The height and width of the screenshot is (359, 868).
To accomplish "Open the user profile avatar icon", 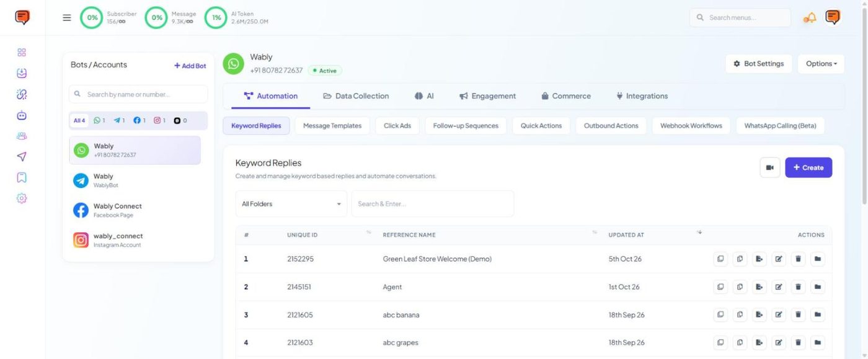I will coord(833,17).
